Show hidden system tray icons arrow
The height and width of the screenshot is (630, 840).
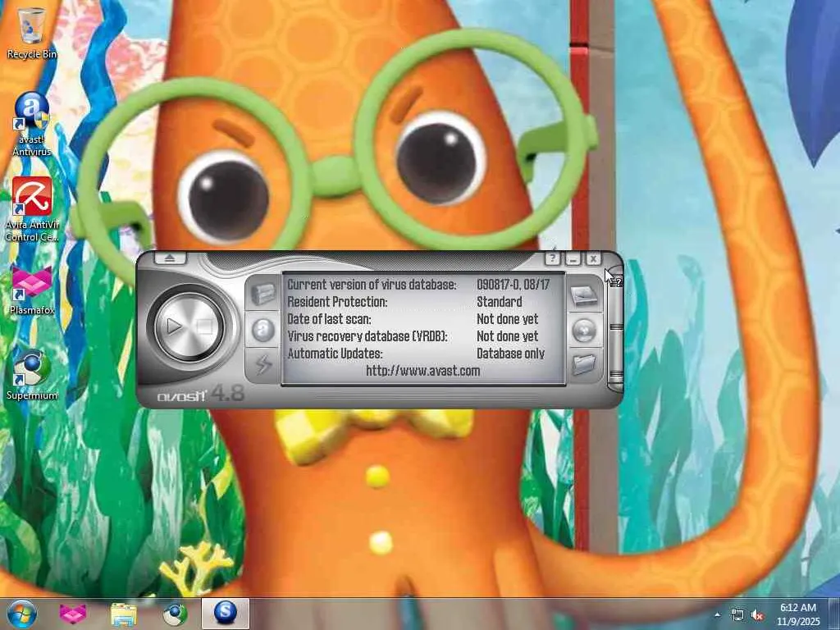[x=717, y=614]
